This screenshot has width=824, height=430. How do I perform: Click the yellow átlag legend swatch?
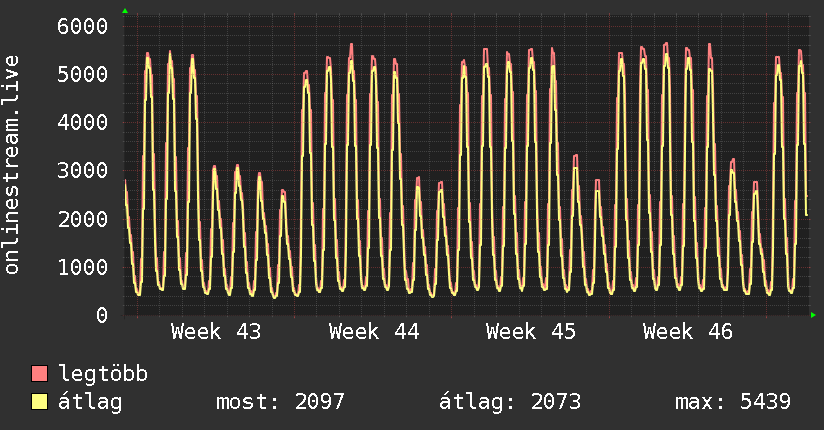[39, 402]
